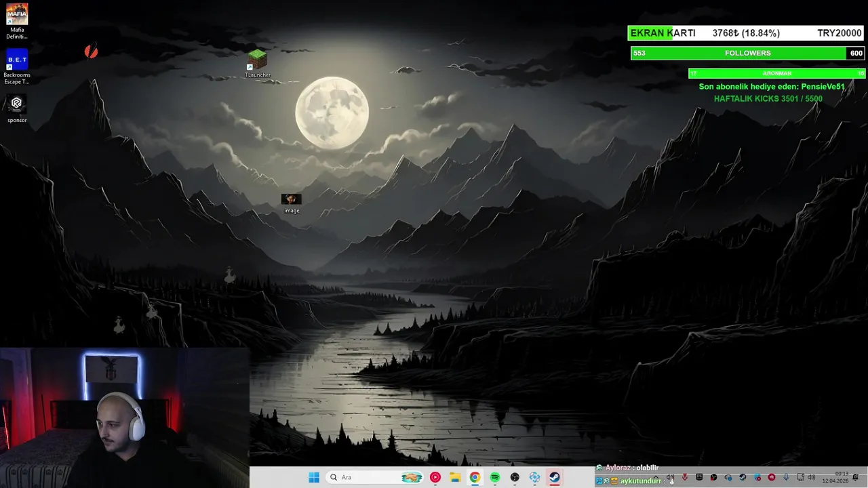Click the Ayloraz chat message
The height and width of the screenshot is (488, 868).
(x=627, y=468)
